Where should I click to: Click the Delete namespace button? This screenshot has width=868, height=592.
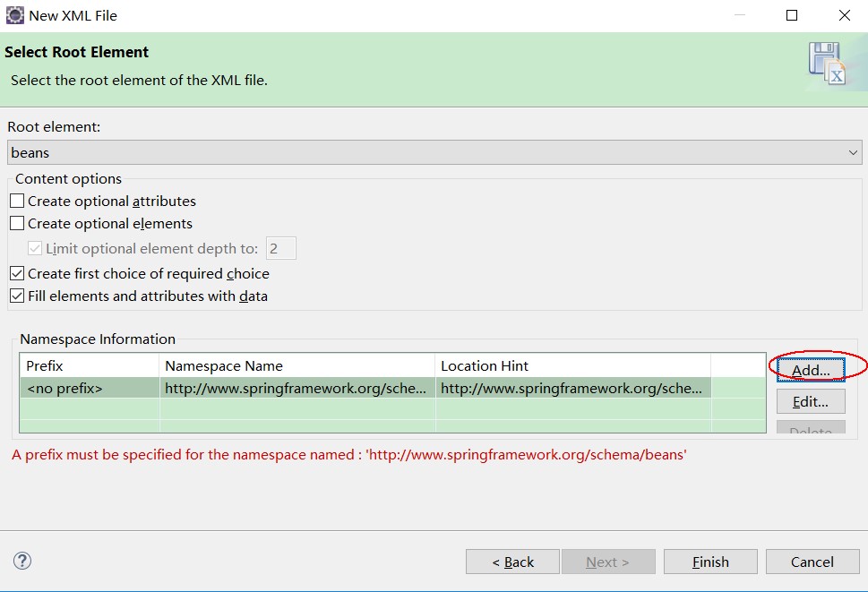click(x=811, y=427)
